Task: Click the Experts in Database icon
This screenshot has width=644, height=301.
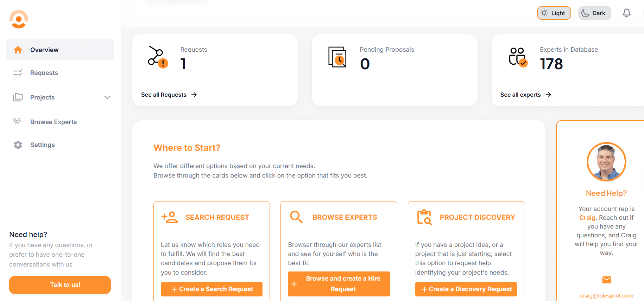Action: [x=518, y=57]
